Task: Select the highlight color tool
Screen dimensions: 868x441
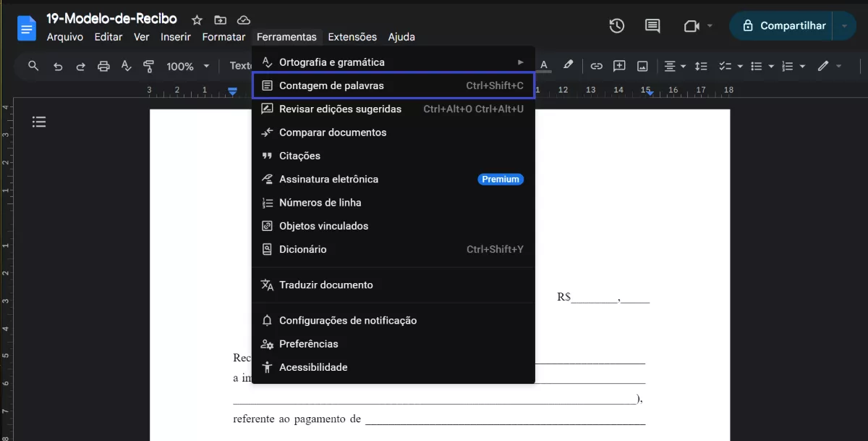Action: [x=569, y=66]
